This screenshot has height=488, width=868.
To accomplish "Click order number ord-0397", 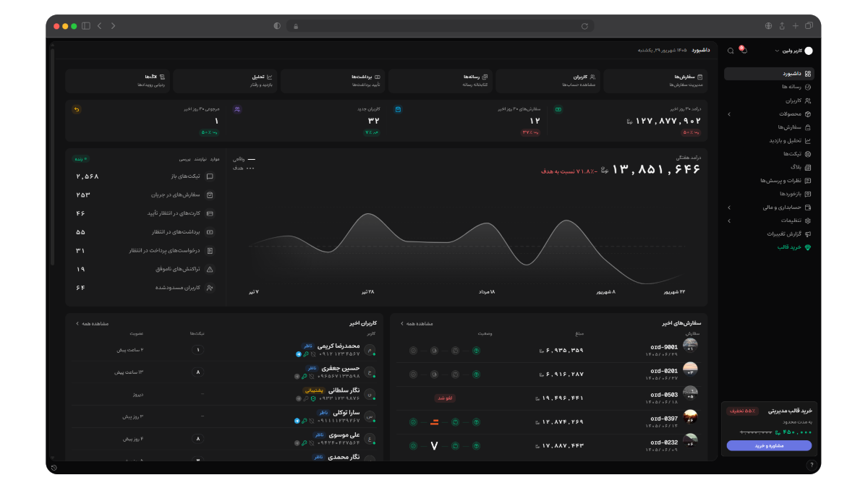I will (x=664, y=419).
